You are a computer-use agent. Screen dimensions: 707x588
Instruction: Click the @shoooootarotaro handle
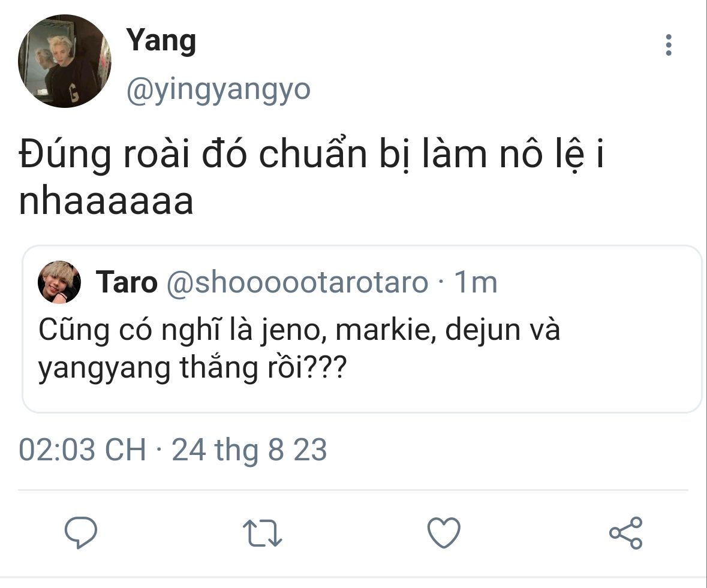(x=297, y=282)
